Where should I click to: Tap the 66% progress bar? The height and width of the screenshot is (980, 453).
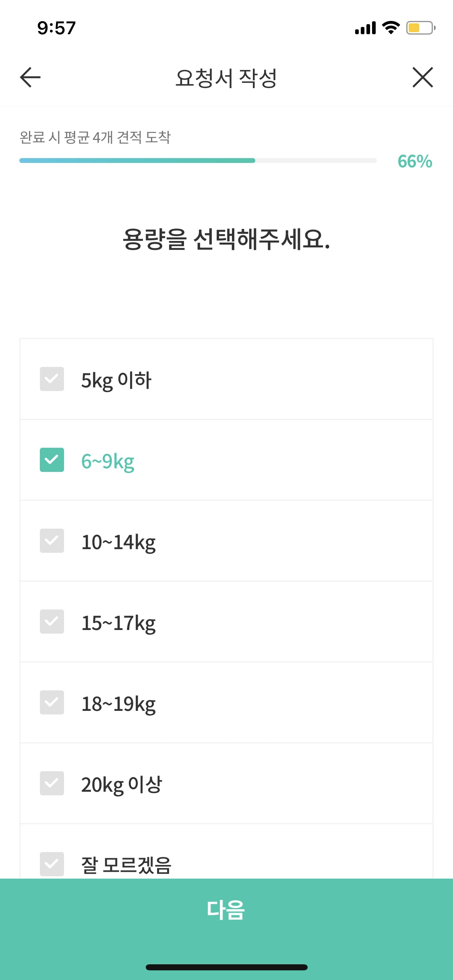tap(197, 161)
